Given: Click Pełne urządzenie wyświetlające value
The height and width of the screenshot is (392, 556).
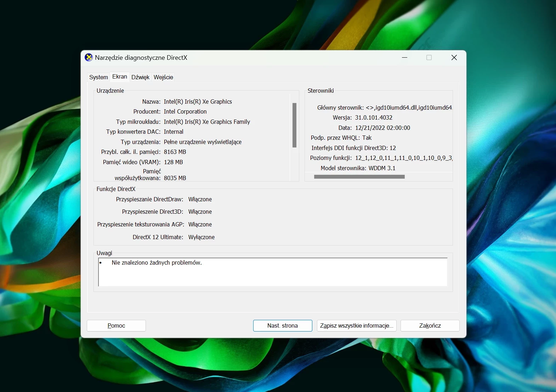Looking at the screenshot, I should coord(203,142).
